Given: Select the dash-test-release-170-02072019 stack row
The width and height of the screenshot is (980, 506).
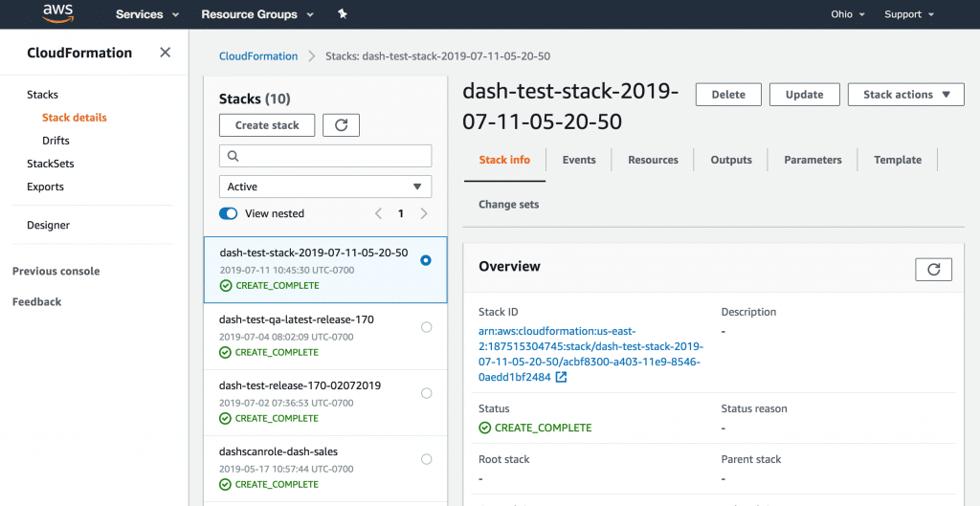Looking at the screenshot, I should 325,403.
